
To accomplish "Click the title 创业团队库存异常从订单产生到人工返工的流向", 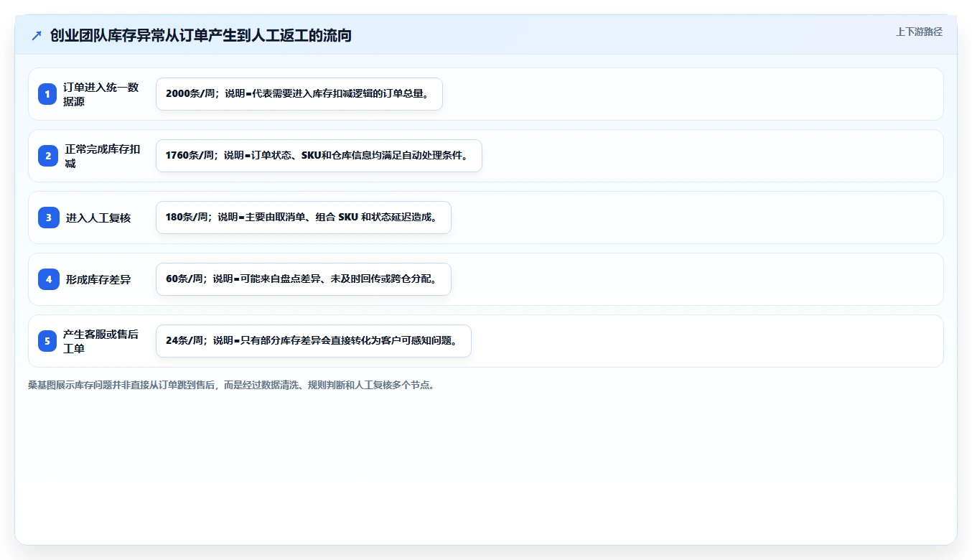I will click(201, 35).
